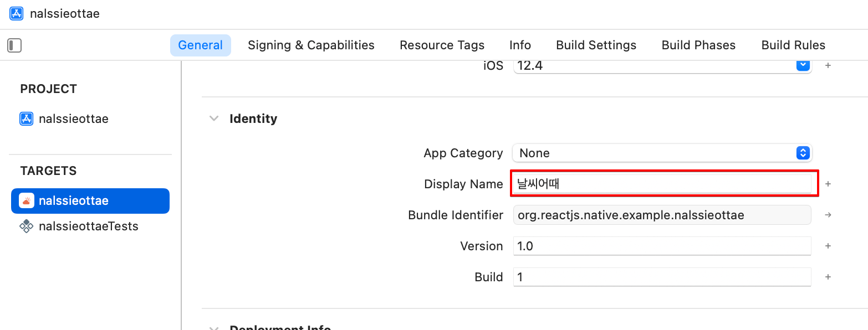This screenshot has height=330, width=868.
Task: Open the Build Settings tab
Action: click(x=596, y=45)
